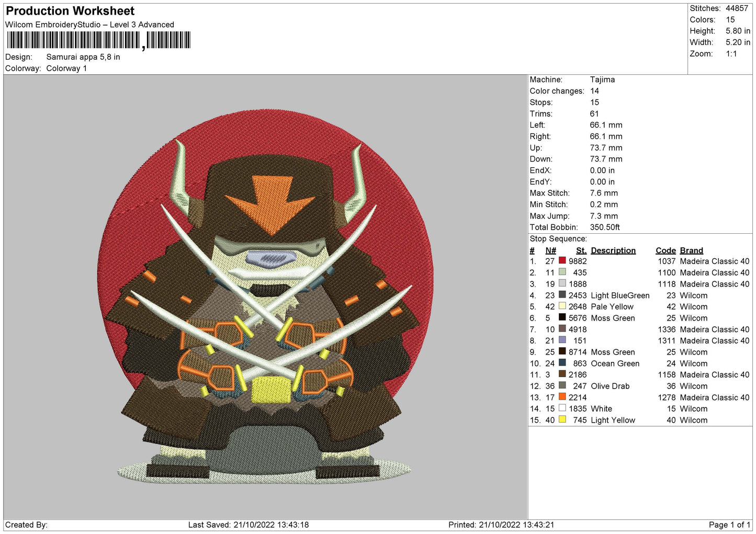Click the 'Production Worksheet' title
756x534 pixels.
click(70, 11)
